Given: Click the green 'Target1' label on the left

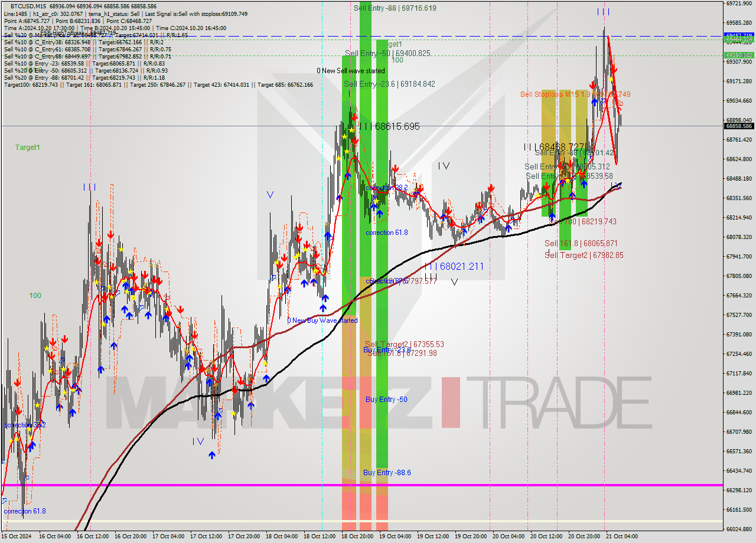Looking at the screenshot, I should point(28,147).
